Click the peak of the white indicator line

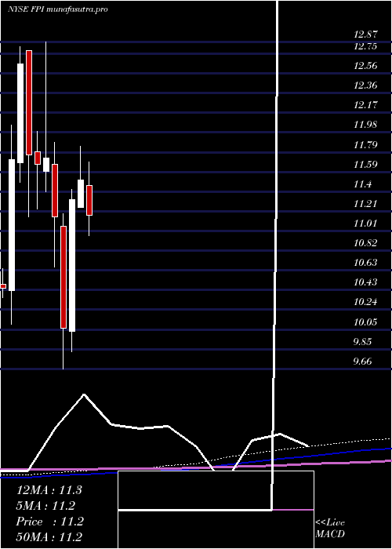pos(84,394)
